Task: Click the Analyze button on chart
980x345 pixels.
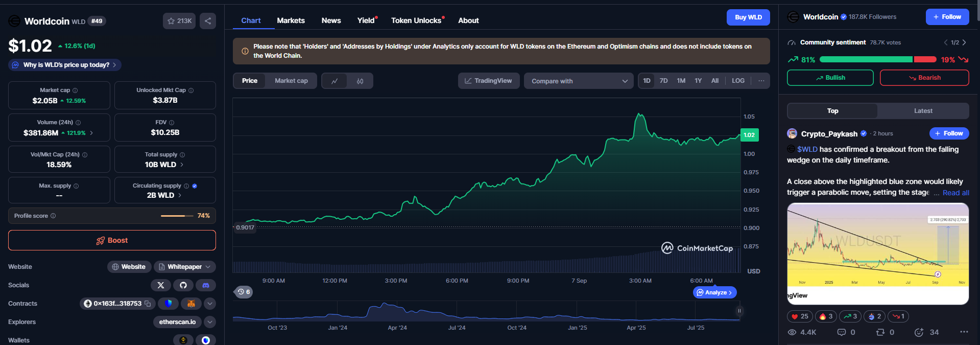Action: pyautogui.click(x=714, y=292)
